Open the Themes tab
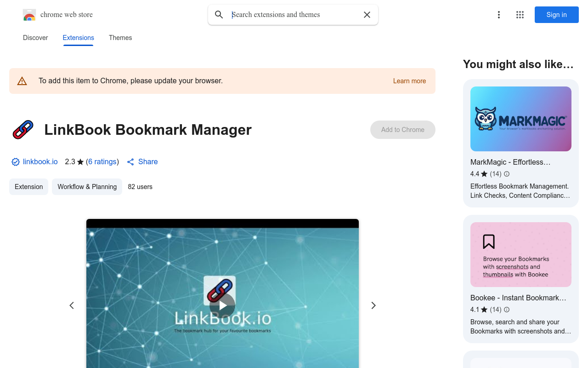588x368 pixels. [120, 38]
